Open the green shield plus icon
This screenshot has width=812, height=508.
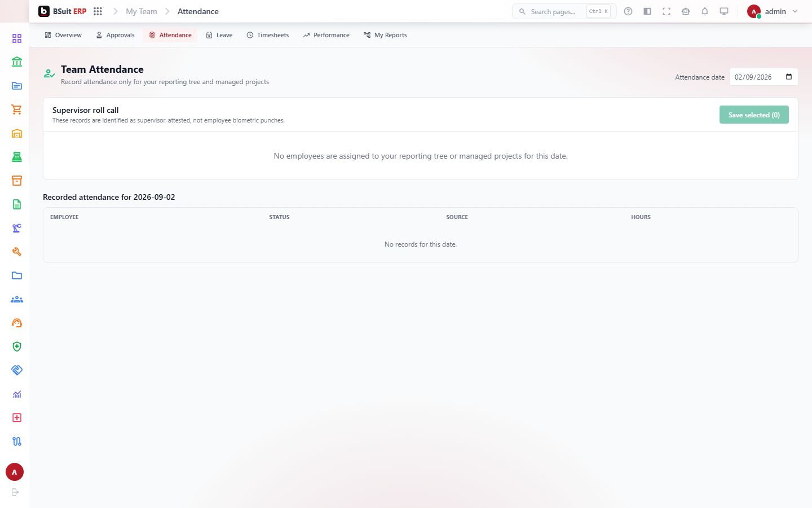point(17,347)
